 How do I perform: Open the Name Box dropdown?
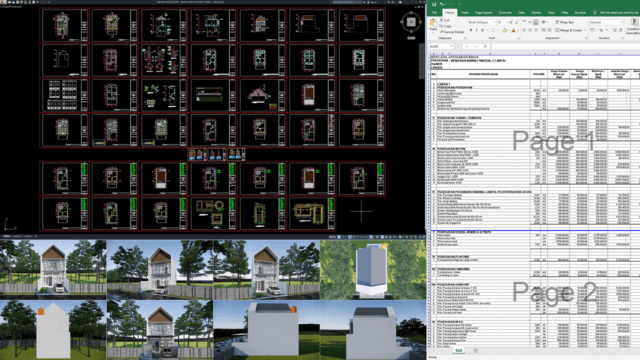tap(451, 47)
